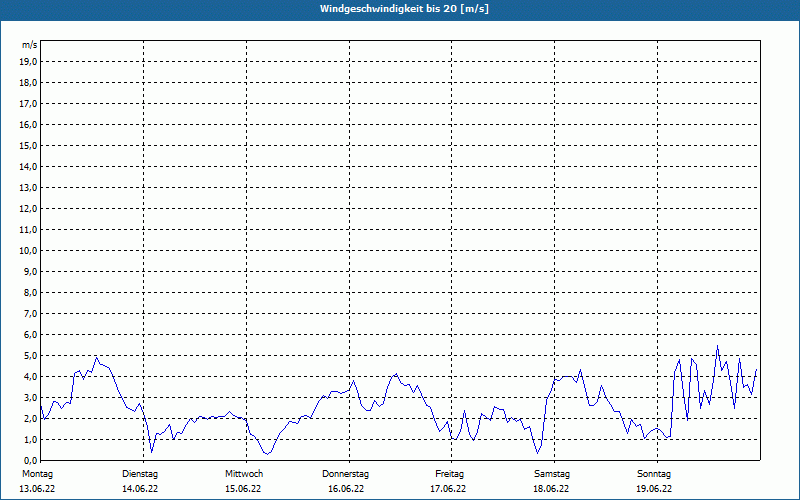800x500 pixels.
Task: Click the chart title 'Windgeschwindigkeit bis 20 [m/s]'
Action: [404, 9]
